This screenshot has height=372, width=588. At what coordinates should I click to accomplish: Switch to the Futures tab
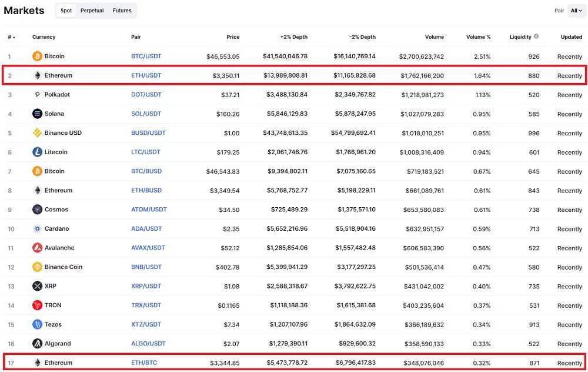pyautogui.click(x=122, y=11)
